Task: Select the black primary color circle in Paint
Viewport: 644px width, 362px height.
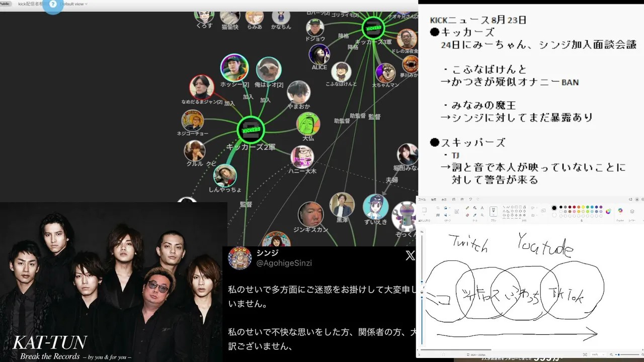Action: coord(554,208)
